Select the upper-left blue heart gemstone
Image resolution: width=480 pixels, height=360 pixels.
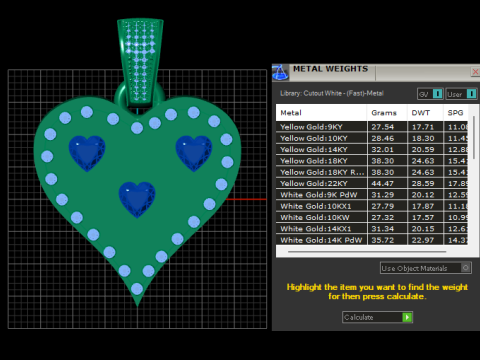(87, 153)
